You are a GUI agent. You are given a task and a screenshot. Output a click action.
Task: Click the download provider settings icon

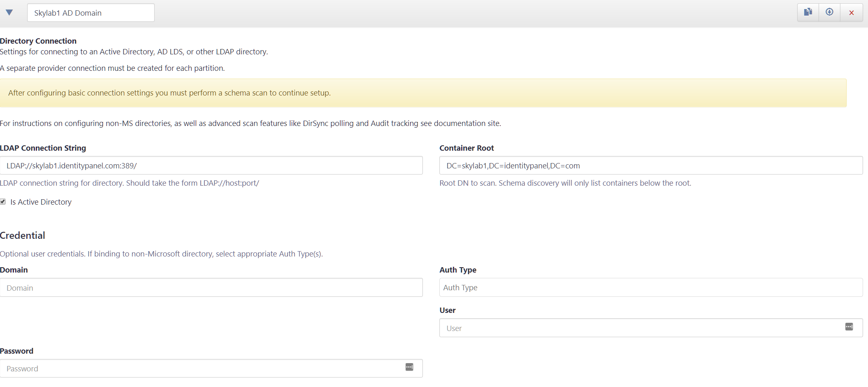click(x=830, y=12)
